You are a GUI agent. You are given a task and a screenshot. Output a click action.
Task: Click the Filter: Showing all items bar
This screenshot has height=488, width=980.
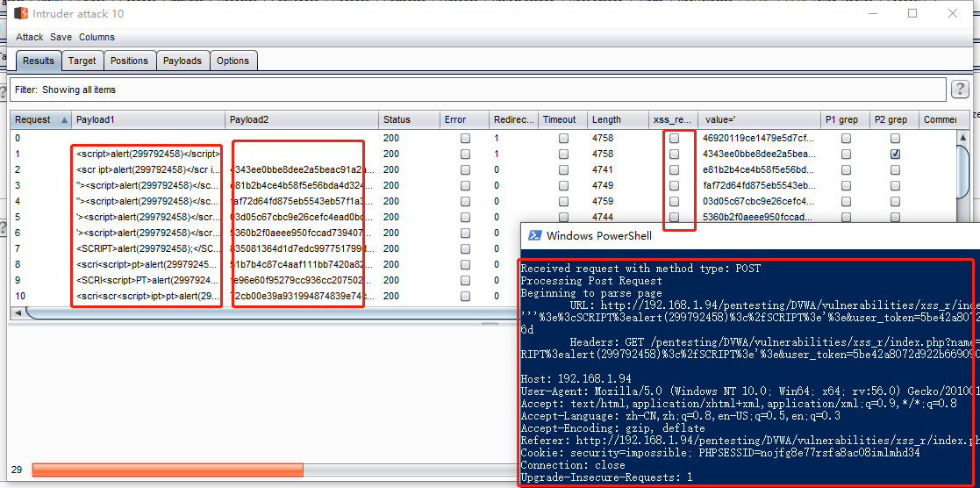point(478,90)
